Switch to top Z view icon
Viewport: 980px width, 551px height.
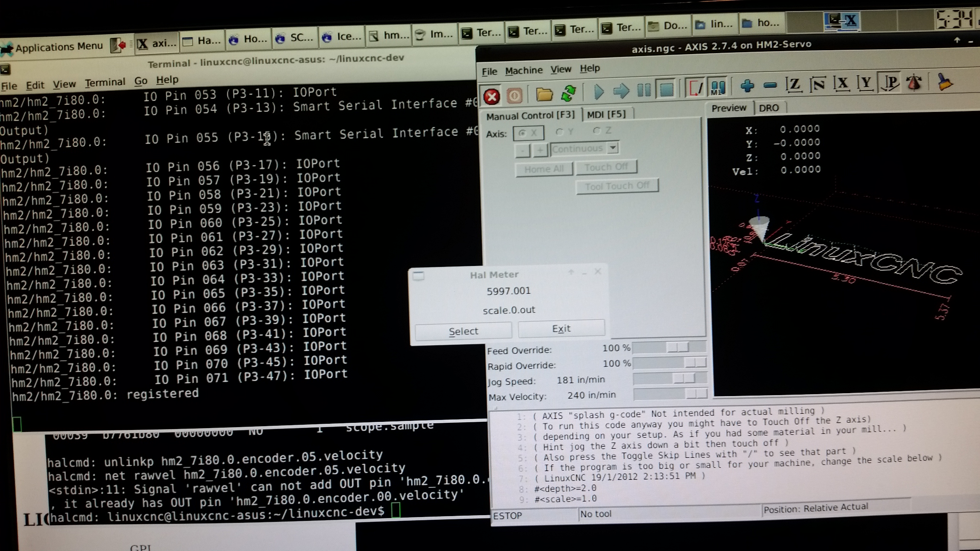pyautogui.click(x=793, y=85)
